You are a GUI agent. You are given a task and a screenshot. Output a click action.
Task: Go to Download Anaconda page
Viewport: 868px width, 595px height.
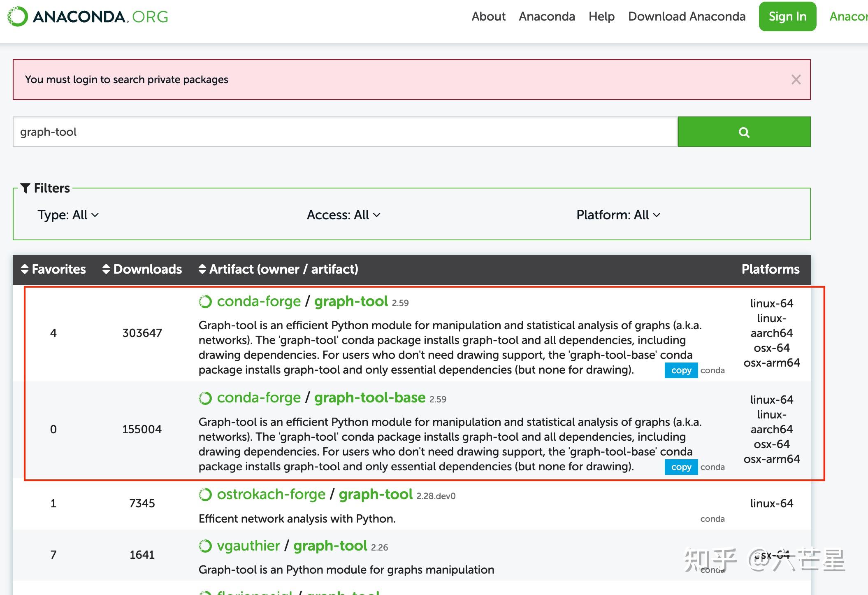pos(687,16)
